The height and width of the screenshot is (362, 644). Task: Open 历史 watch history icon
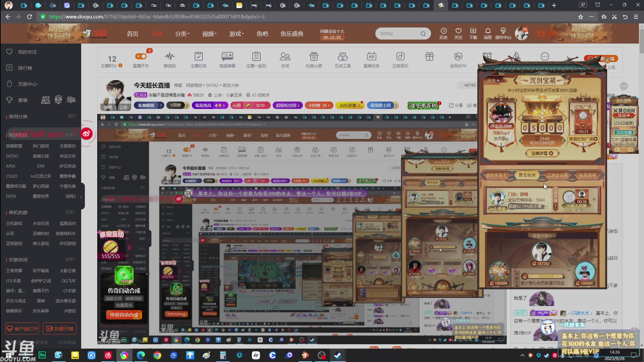click(x=443, y=34)
